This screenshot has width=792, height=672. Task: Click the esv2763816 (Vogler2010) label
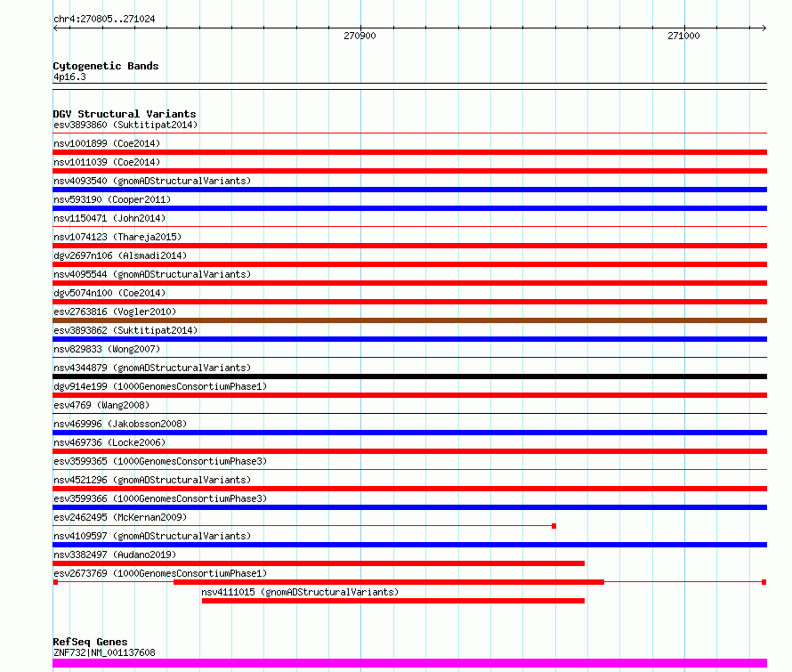(115, 312)
